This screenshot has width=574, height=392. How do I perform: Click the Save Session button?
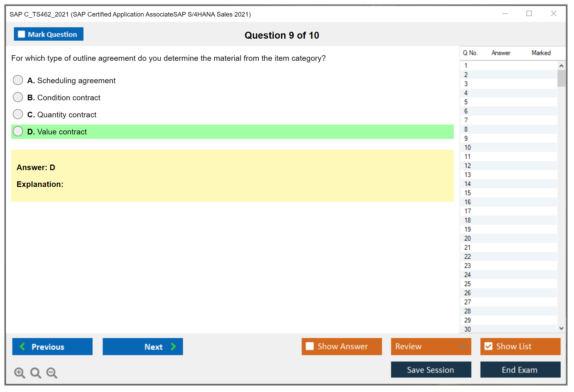[431, 370]
